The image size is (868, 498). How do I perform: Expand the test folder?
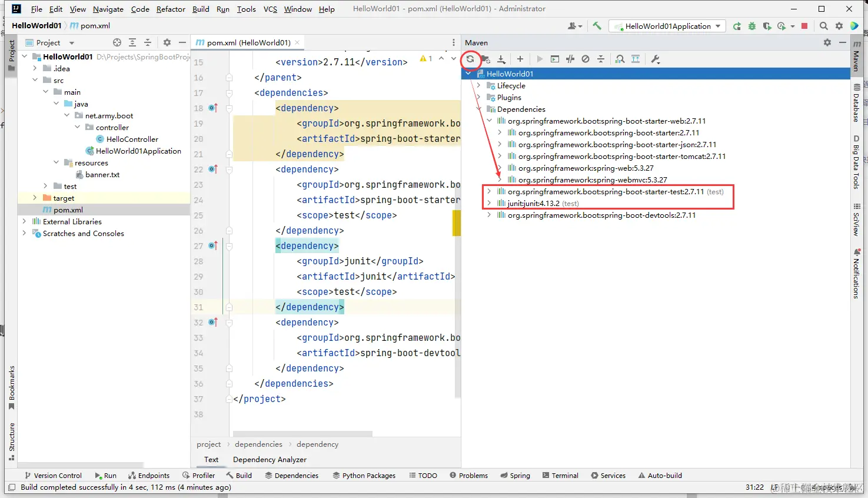click(45, 186)
